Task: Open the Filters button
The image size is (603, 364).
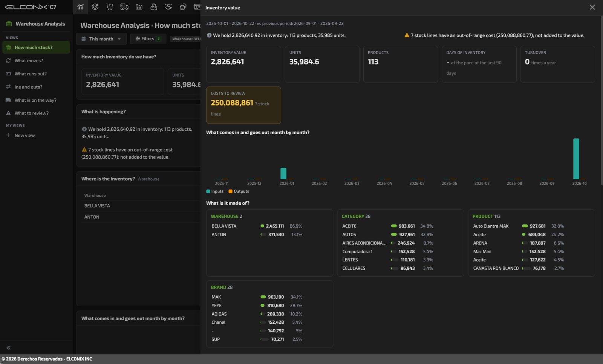Action: point(148,39)
